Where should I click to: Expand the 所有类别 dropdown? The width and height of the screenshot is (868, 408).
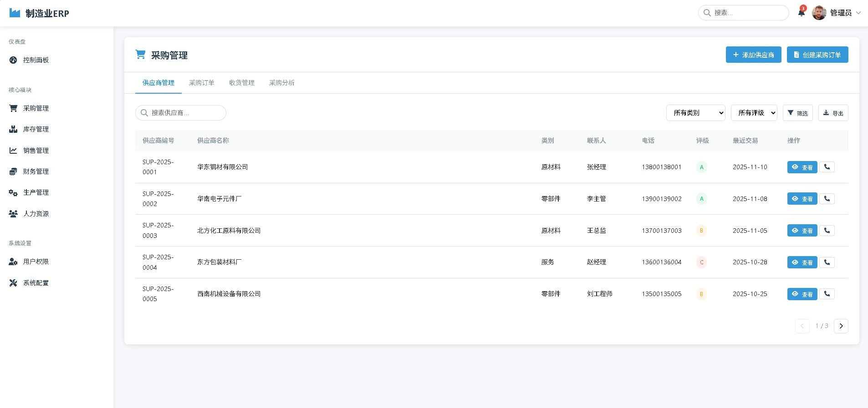pyautogui.click(x=695, y=113)
